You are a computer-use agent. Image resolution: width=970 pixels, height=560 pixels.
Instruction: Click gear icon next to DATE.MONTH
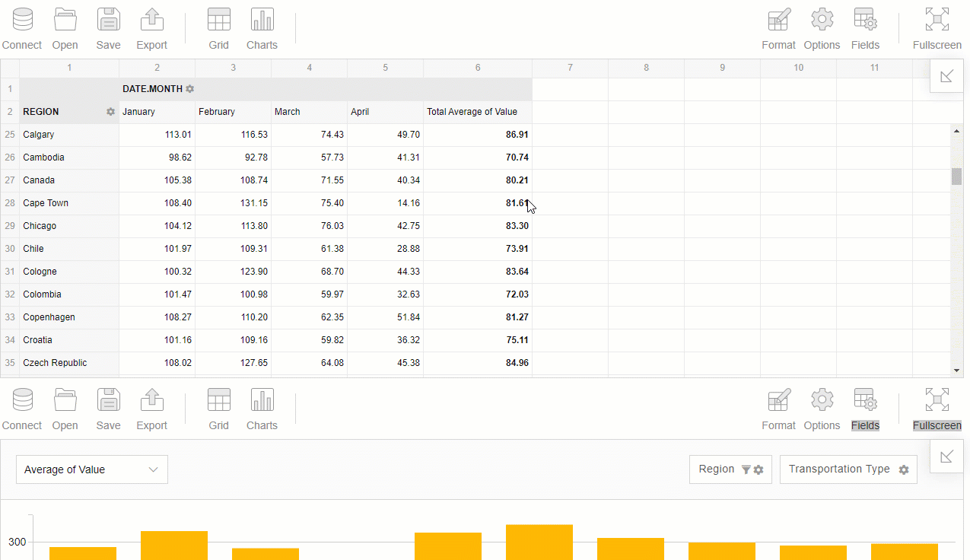(x=190, y=89)
